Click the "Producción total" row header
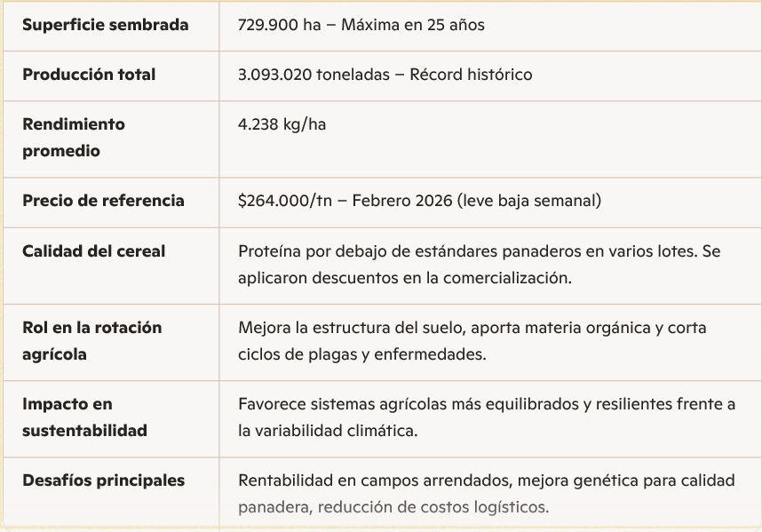762x532 pixels. pyautogui.click(x=89, y=75)
